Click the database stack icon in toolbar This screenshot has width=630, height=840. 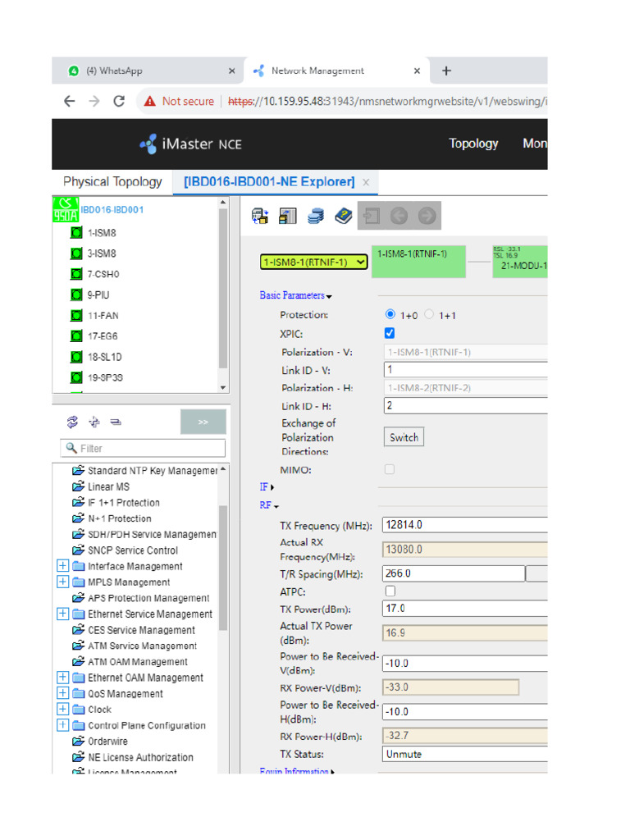point(316,216)
